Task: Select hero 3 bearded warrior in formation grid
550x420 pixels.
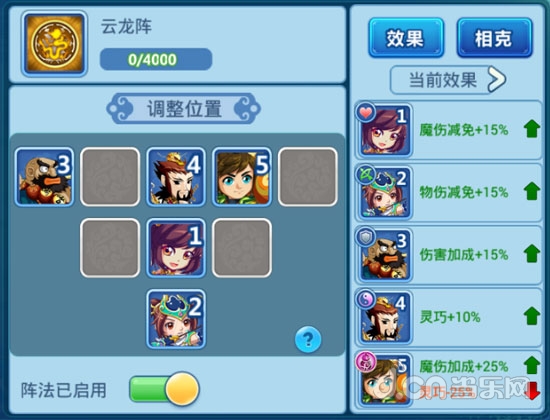Action: (x=44, y=176)
